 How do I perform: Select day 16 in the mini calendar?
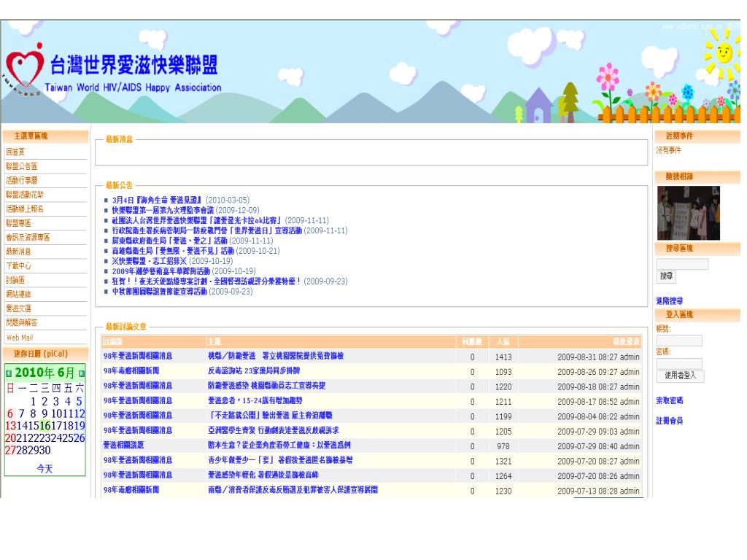point(45,426)
